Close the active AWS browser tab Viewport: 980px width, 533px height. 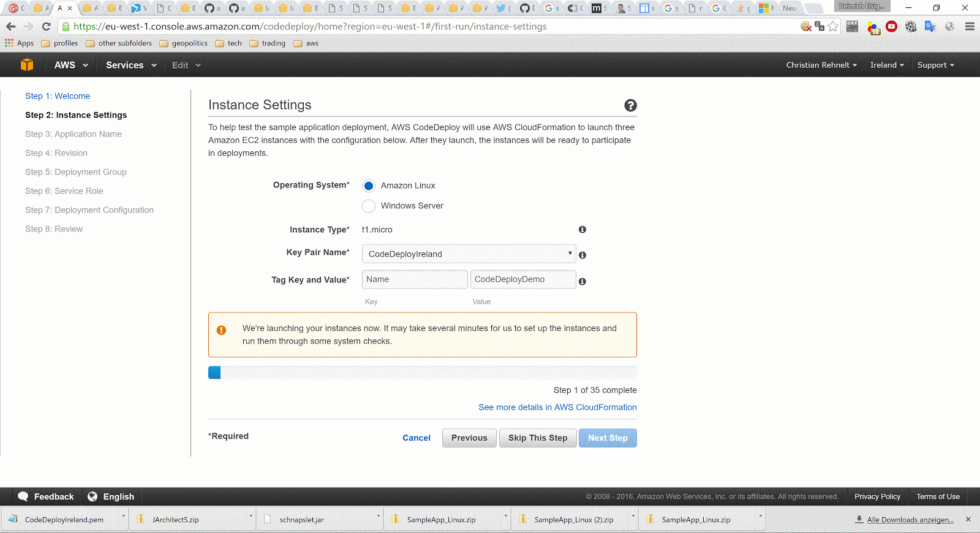pyautogui.click(x=70, y=8)
